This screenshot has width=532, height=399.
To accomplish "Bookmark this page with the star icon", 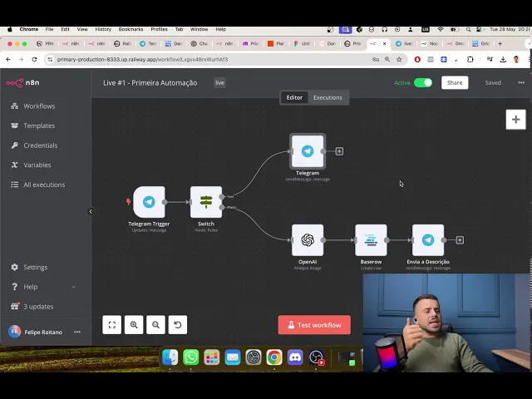I will pyautogui.click(x=399, y=59).
